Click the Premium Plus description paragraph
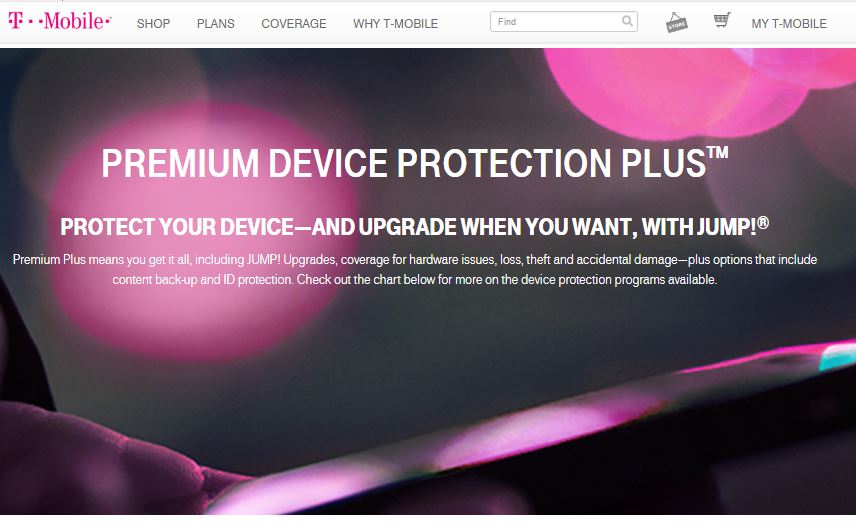This screenshot has width=856, height=525. point(414,269)
